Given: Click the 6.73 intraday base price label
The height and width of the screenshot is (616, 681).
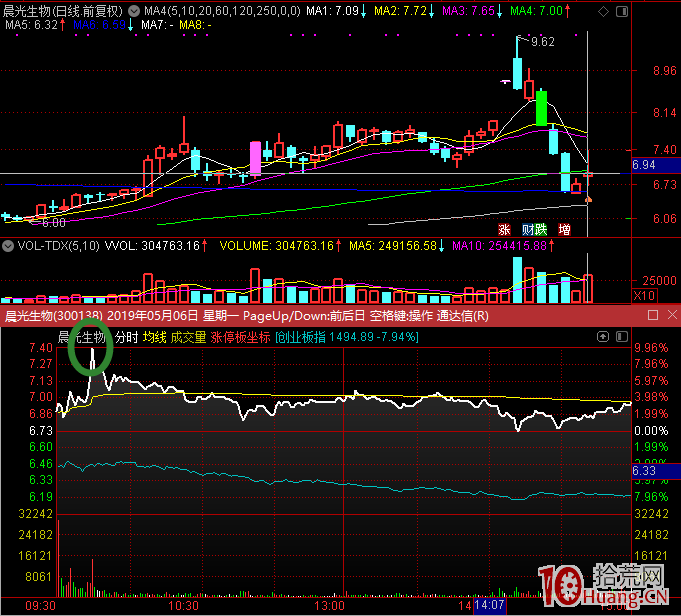Looking at the screenshot, I should point(41,431).
